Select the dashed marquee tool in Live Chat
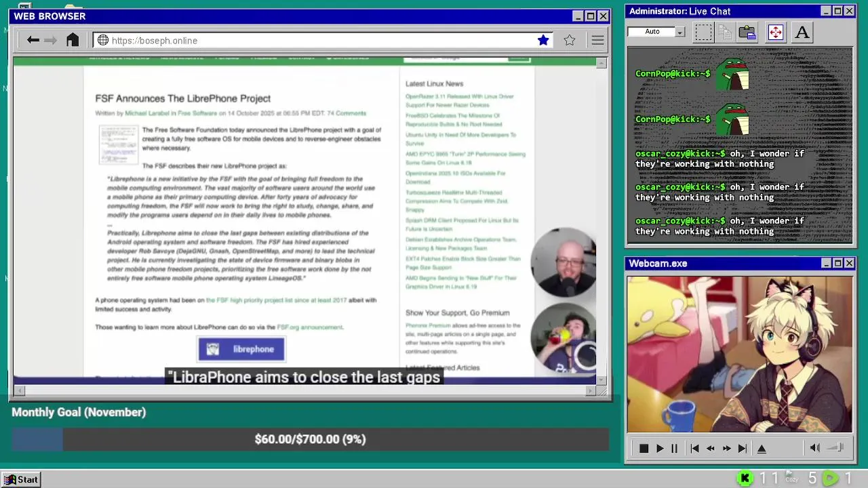The height and width of the screenshot is (488, 868). 703,32
